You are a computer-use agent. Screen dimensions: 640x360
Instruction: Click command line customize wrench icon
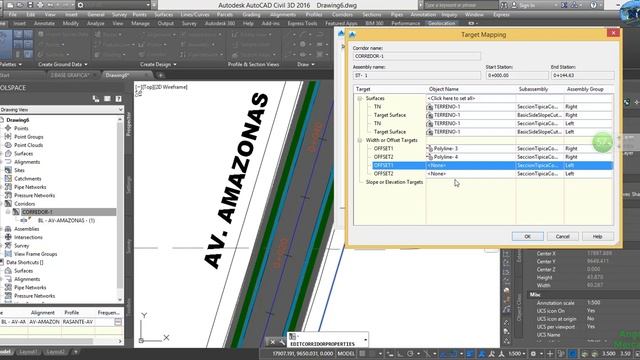pyautogui.click(x=282, y=342)
